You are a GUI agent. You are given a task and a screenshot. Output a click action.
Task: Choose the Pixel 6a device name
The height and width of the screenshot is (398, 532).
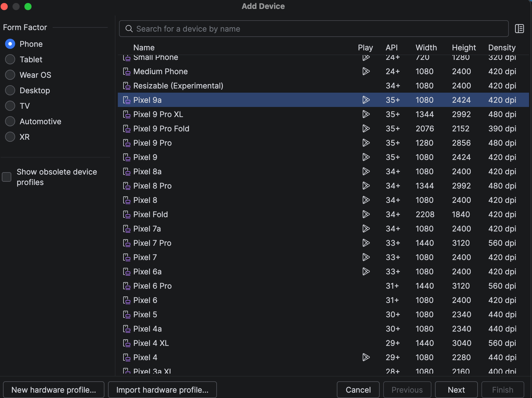point(147,272)
